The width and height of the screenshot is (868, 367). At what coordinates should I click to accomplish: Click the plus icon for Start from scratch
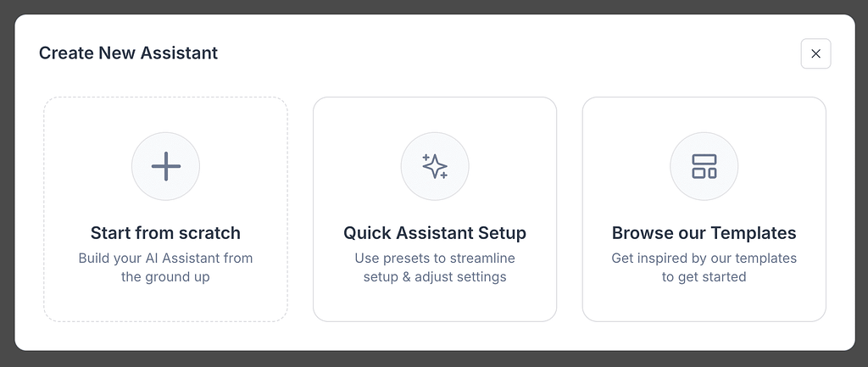(165, 166)
